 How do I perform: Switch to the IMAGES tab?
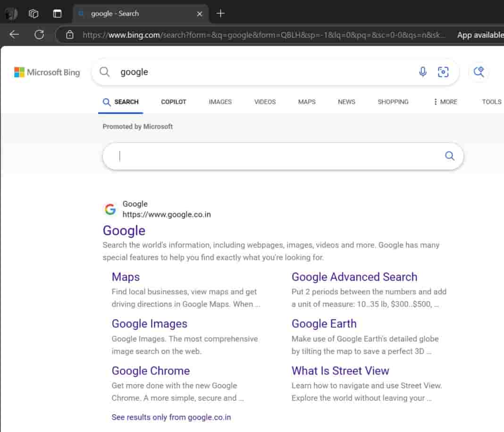coord(220,101)
